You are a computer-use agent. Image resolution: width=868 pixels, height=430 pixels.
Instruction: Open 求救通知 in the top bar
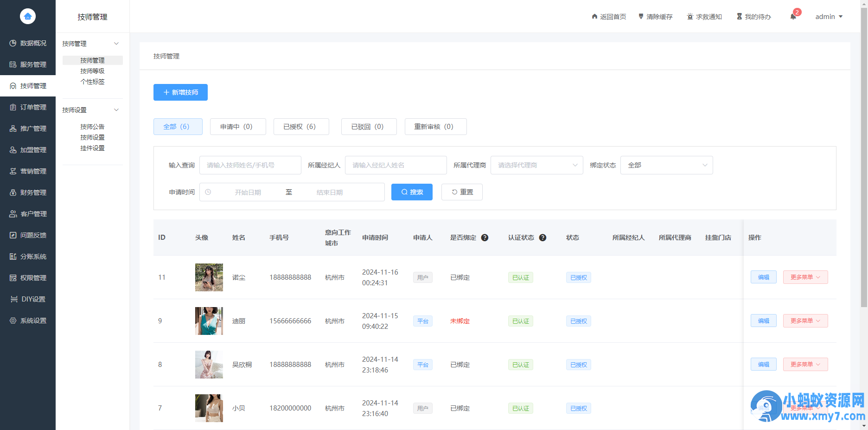704,16
